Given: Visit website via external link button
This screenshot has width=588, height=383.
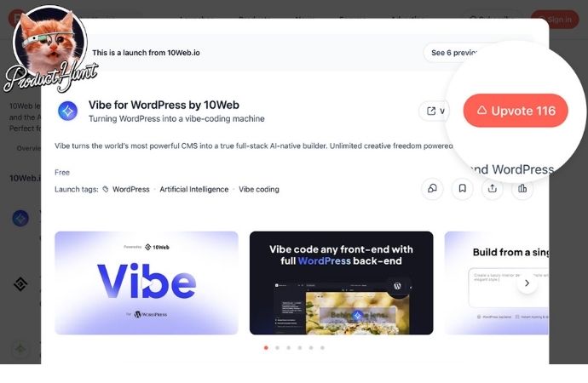Looking at the screenshot, I should [x=435, y=111].
